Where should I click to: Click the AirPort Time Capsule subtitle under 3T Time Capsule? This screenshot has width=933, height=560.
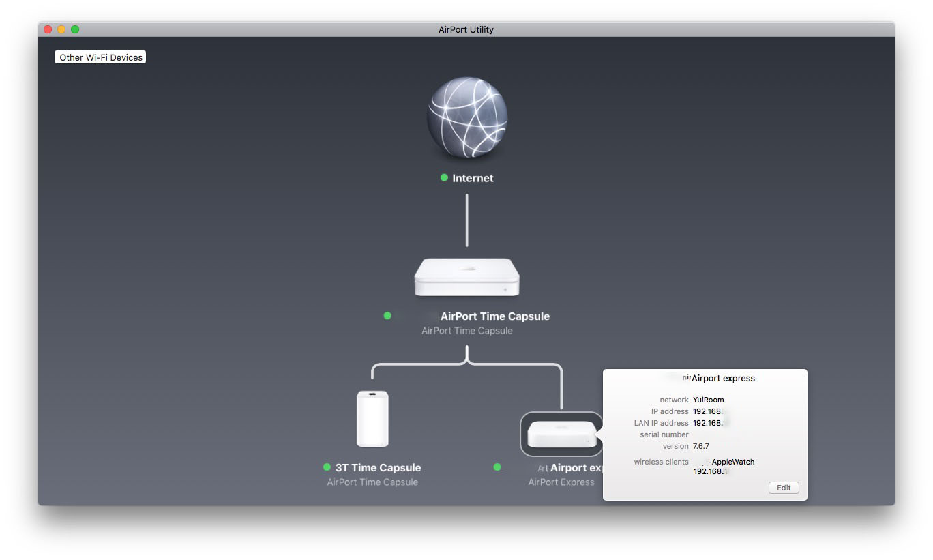point(372,482)
